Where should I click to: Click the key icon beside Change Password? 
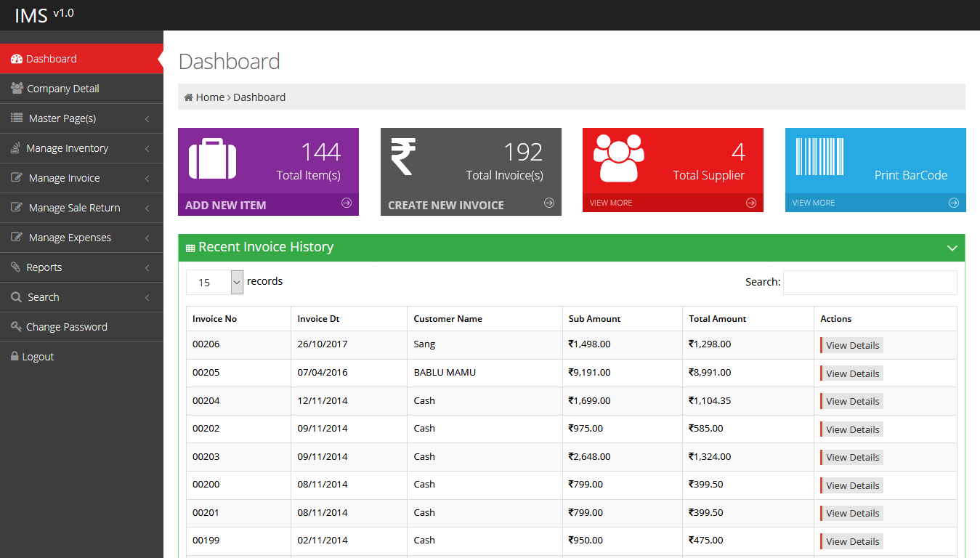[x=16, y=327]
